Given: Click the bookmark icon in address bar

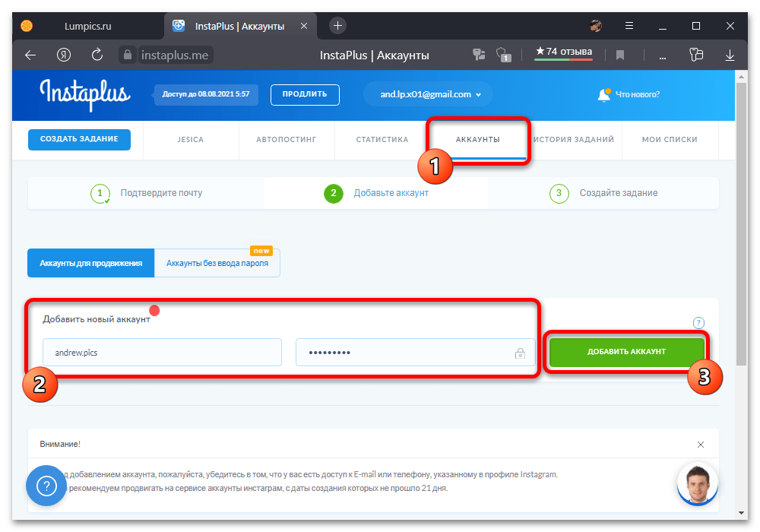Looking at the screenshot, I should point(620,55).
